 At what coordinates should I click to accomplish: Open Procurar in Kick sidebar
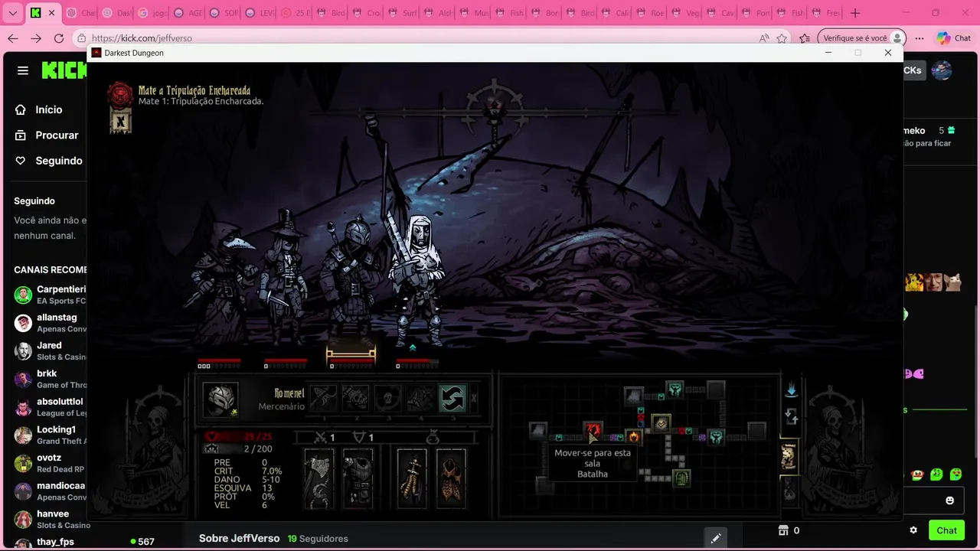click(47, 135)
